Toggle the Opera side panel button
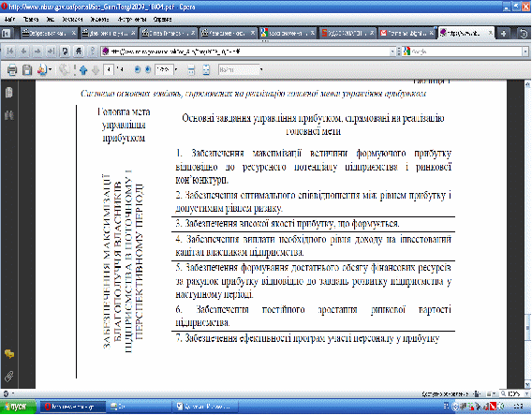The height and width of the screenshot is (415, 532). [7, 33]
